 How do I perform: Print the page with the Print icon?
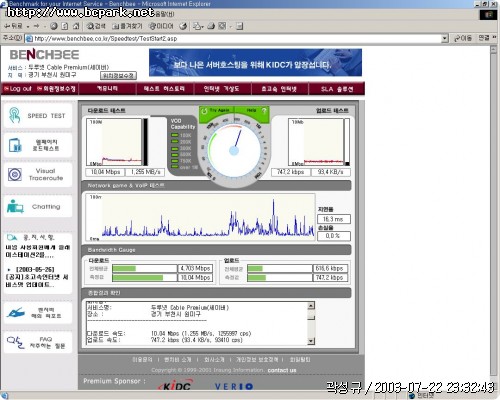(211, 26)
